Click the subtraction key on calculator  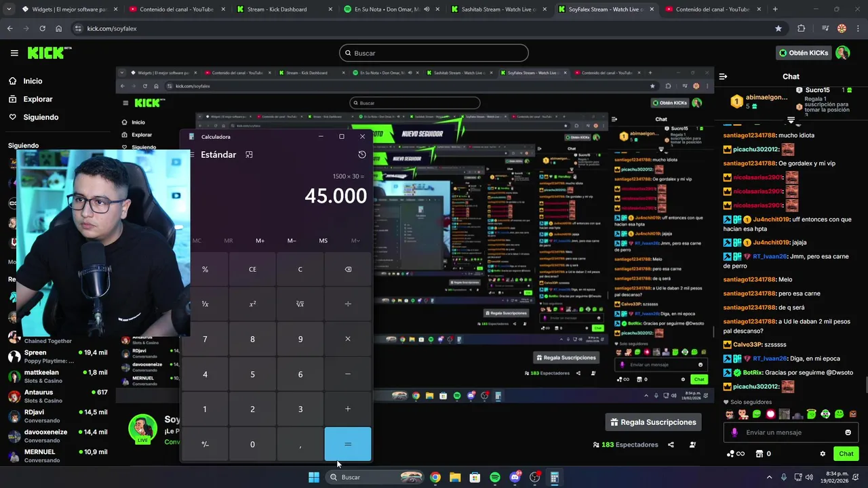click(348, 374)
